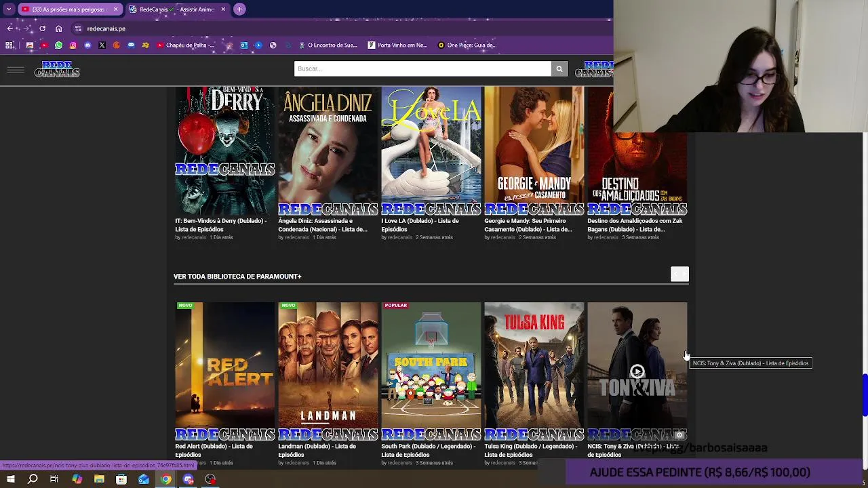Screen dimensions: 868x488
Task: Open the RedeCanais hamburger menu
Action: pyautogui.click(x=16, y=70)
